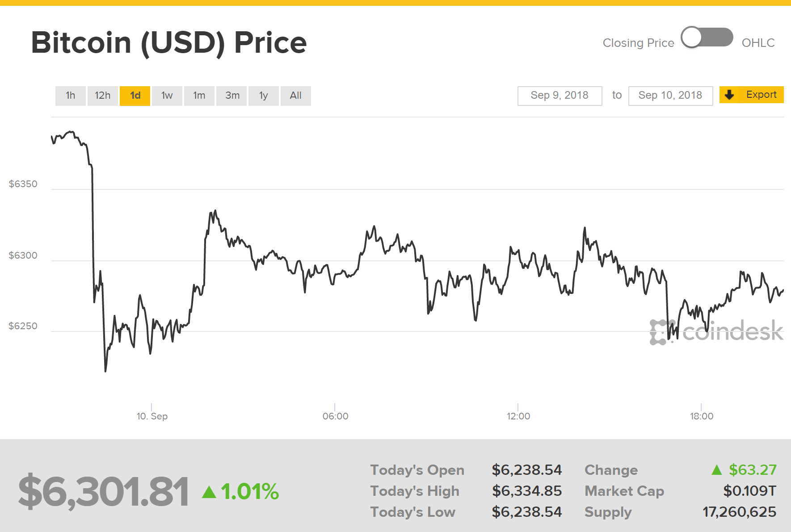Open the Sep 10, 2018 end date field

pyautogui.click(x=670, y=96)
